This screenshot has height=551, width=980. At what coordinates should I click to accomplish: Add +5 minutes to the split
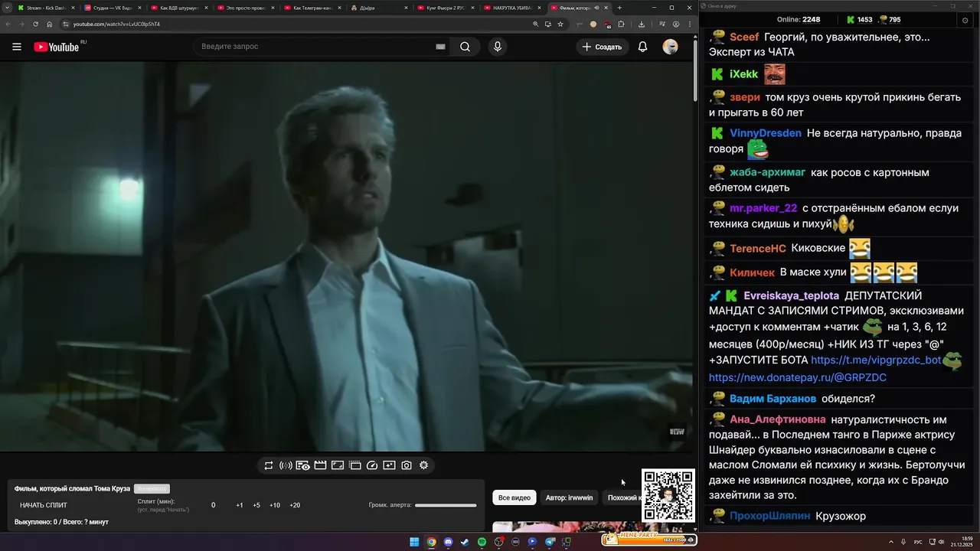tap(256, 505)
